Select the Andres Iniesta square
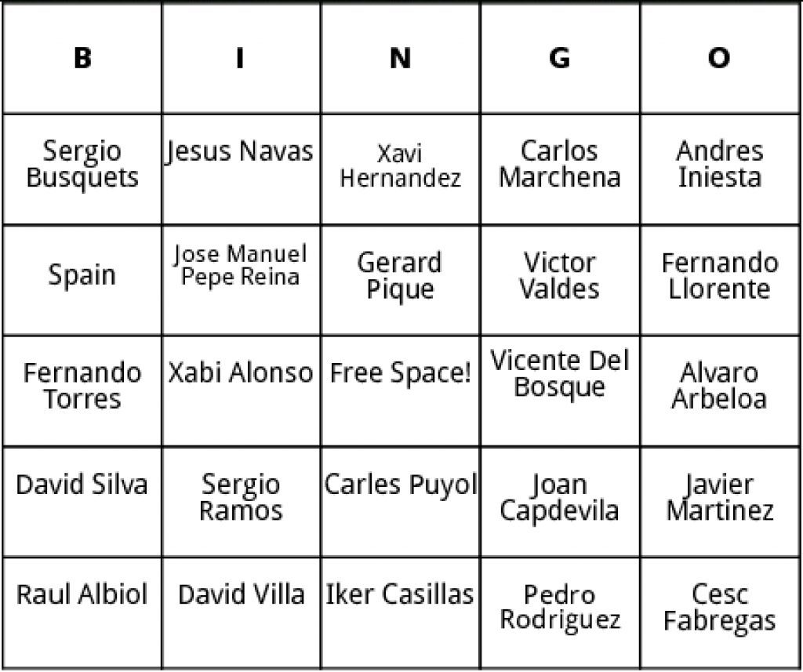The width and height of the screenshot is (803, 672). pos(719,165)
